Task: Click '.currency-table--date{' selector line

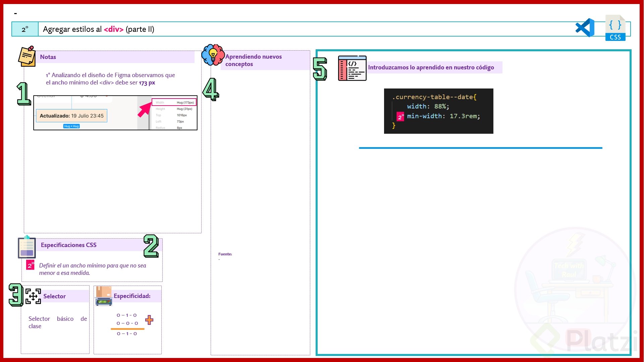Action: point(434,97)
